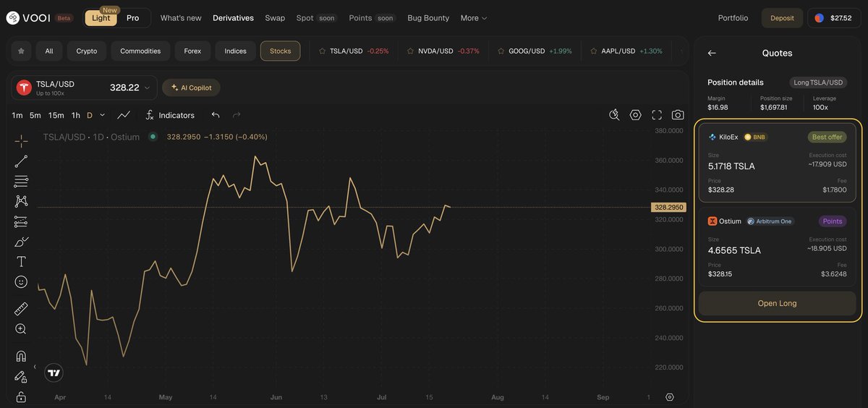Select the Commodities category filter

click(x=140, y=51)
